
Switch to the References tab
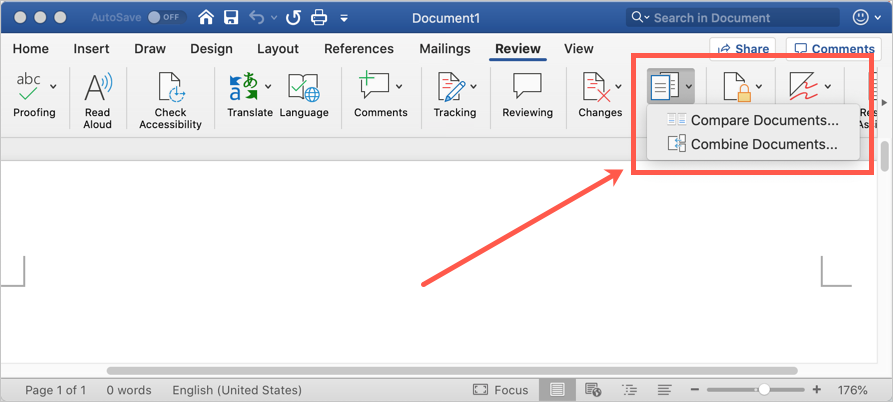(x=359, y=49)
